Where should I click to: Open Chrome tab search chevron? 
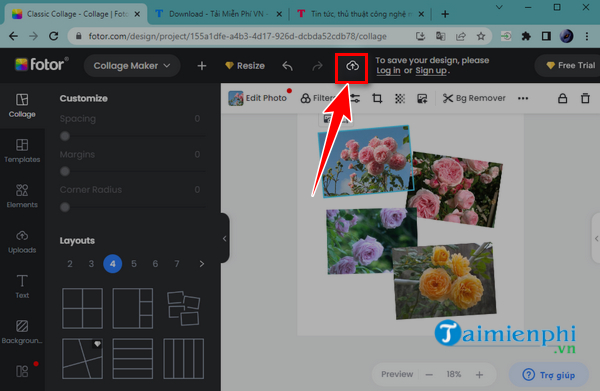pos(499,7)
